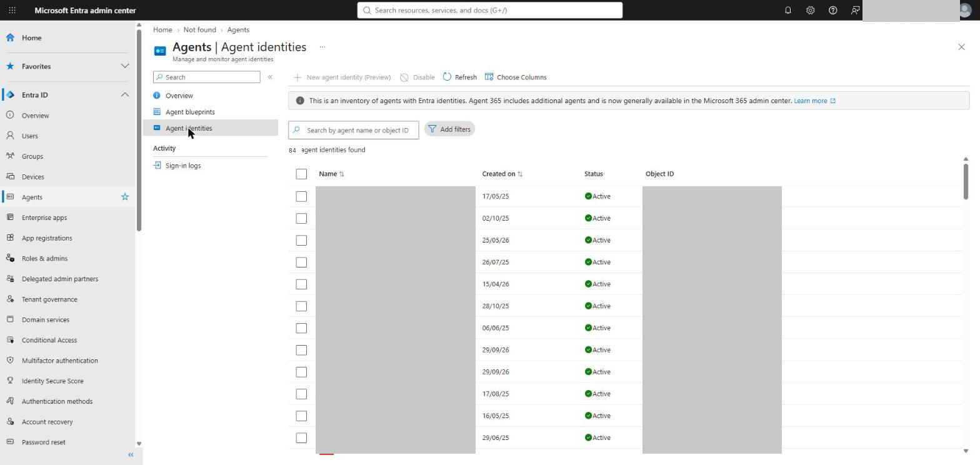This screenshot has height=465, width=980.
Task: Click the left nav scrollbar down arrow
Action: (x=139, y=444)
